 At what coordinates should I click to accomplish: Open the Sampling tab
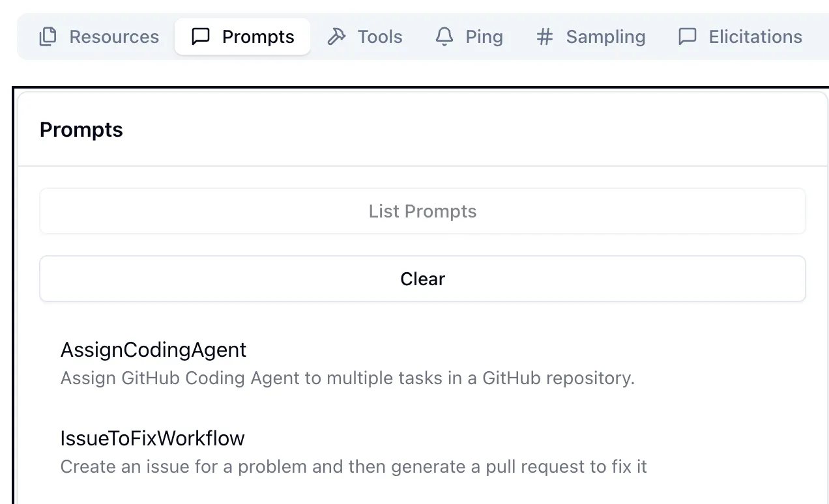coord(605,37)
